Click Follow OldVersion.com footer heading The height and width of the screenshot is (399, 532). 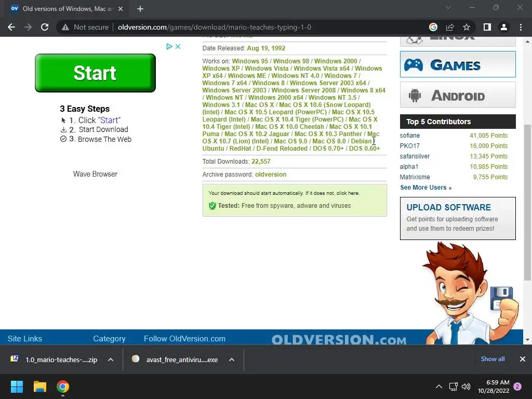click(x=184, y=339)
